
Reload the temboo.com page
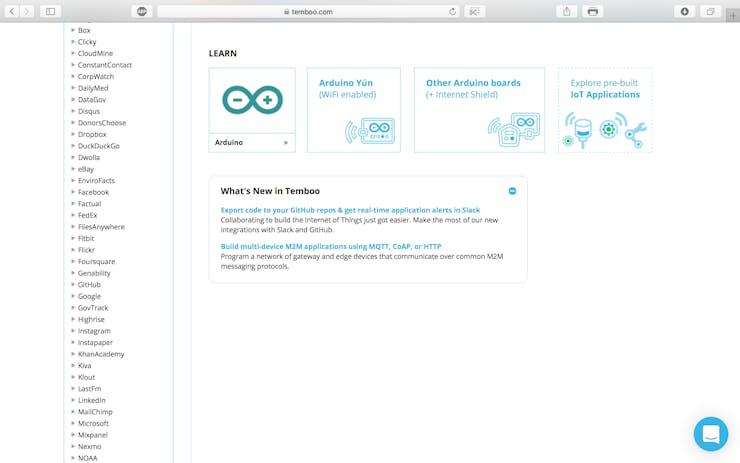[x=452, y=11]
